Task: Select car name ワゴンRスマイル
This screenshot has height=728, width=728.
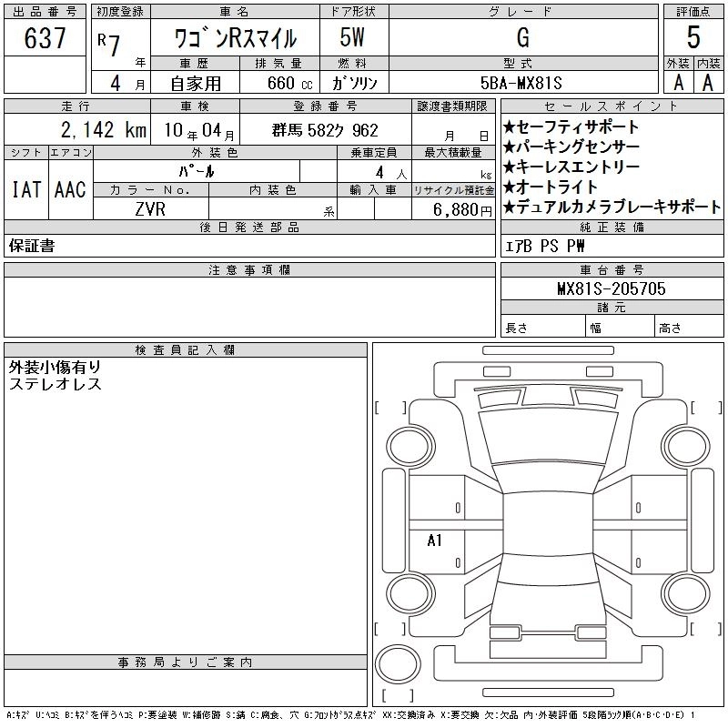Action: coord(235,38)
